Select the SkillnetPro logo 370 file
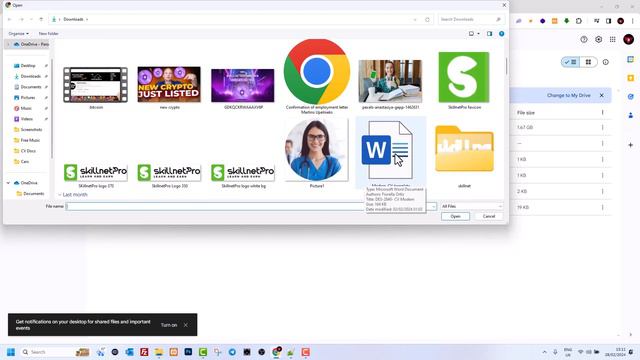Screen dimensions: 640x360 tap(96, 172)
